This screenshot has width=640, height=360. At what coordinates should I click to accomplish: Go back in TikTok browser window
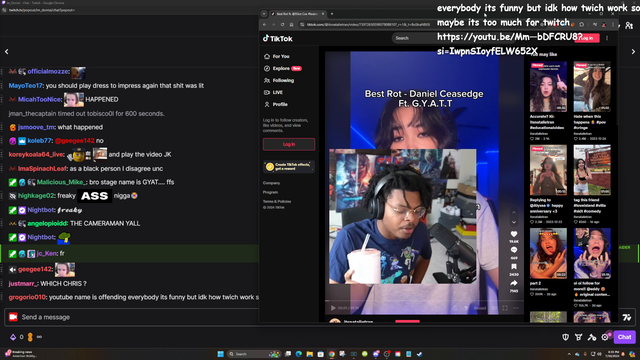pos(264,24)
